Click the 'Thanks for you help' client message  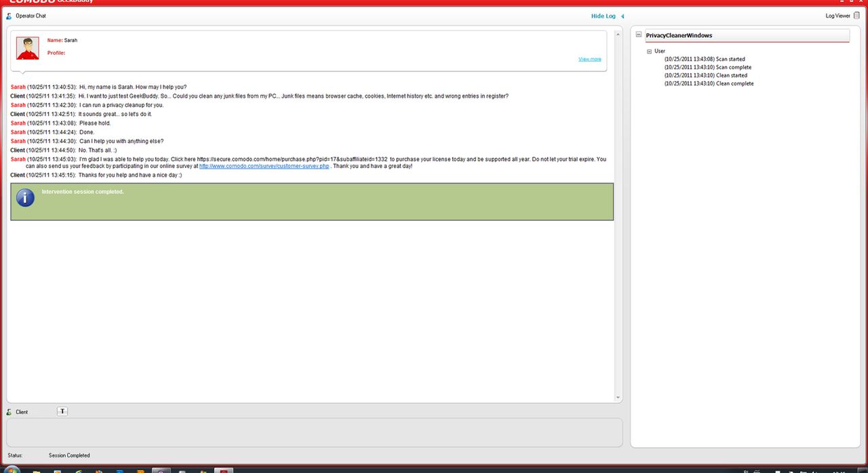point(96,175)
